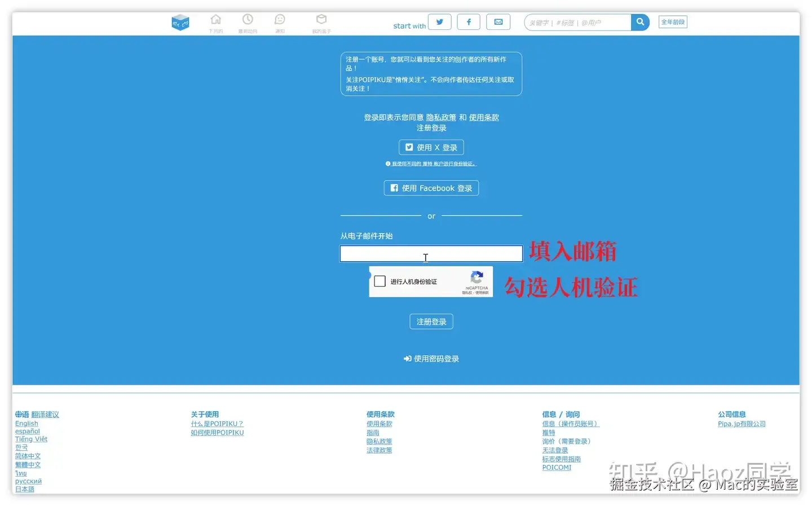Viewport: 812px width, 506px height.
Task: Switch language to русский
Action: pos(28,481)
